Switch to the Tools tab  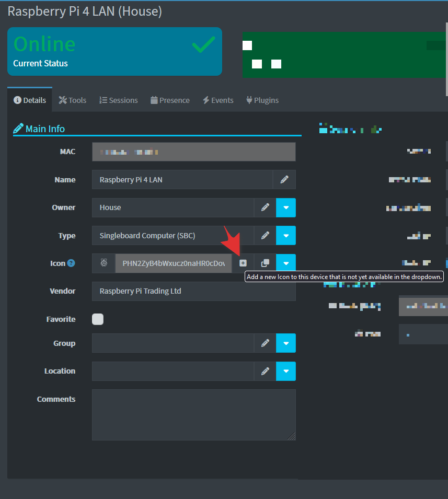point(73,100)
